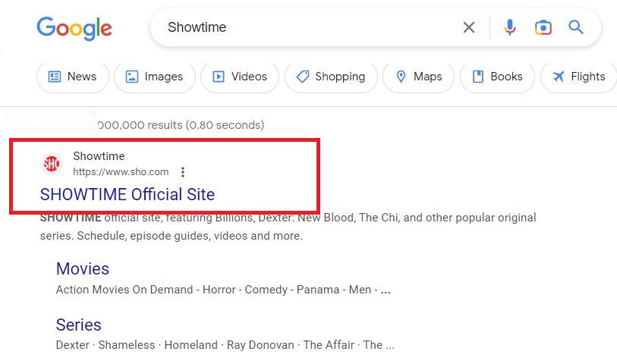This screenshot has width=617, height=364.
Task: Start voice search with microphone icon
Action: coord(509,27)
